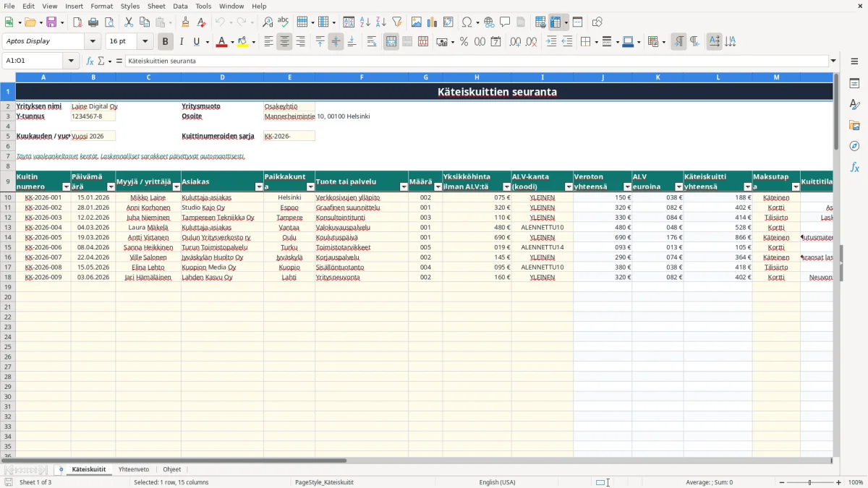Insert an image using toolbar icon
Screen dimensions: 868x488
pos(417,22)
